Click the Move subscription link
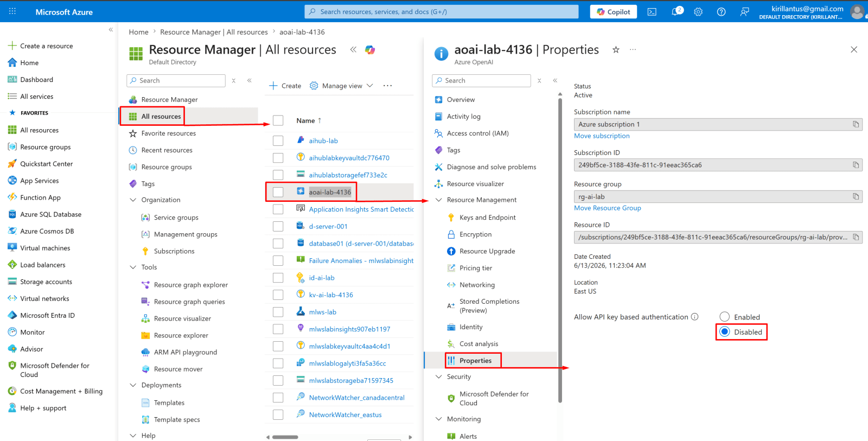This screenshot has width=868, height=441. 602,136
